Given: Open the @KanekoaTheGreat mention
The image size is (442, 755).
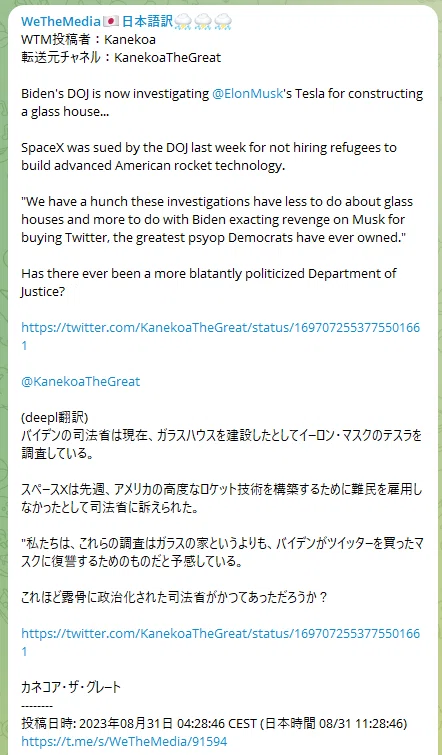Looking at the screenshot, I should 80,382.
